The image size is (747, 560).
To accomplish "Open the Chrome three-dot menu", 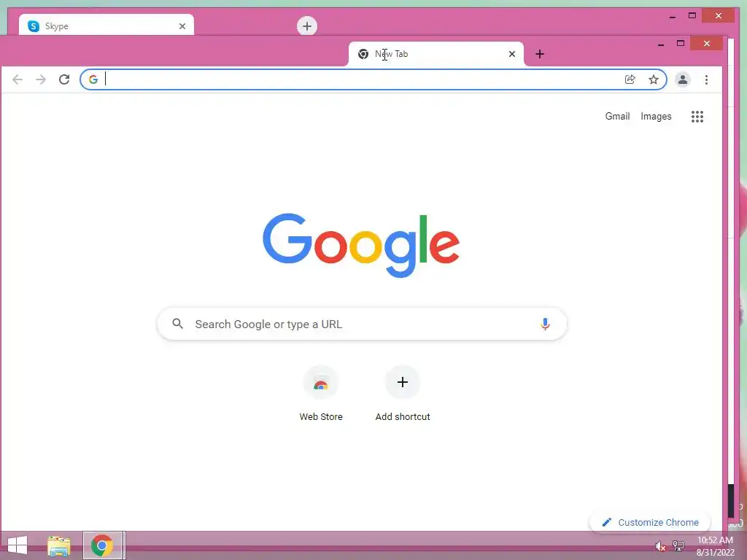I will [x=706, y=79].
